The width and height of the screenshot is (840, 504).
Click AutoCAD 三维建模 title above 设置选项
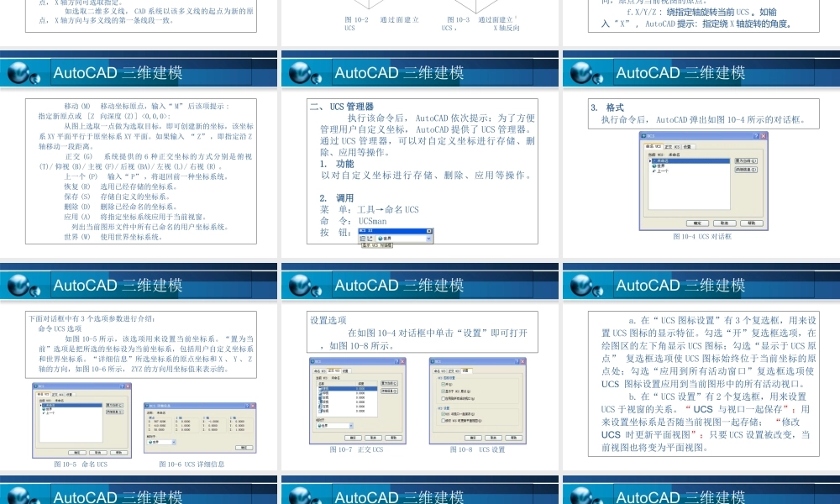click(x=399, y=286)
